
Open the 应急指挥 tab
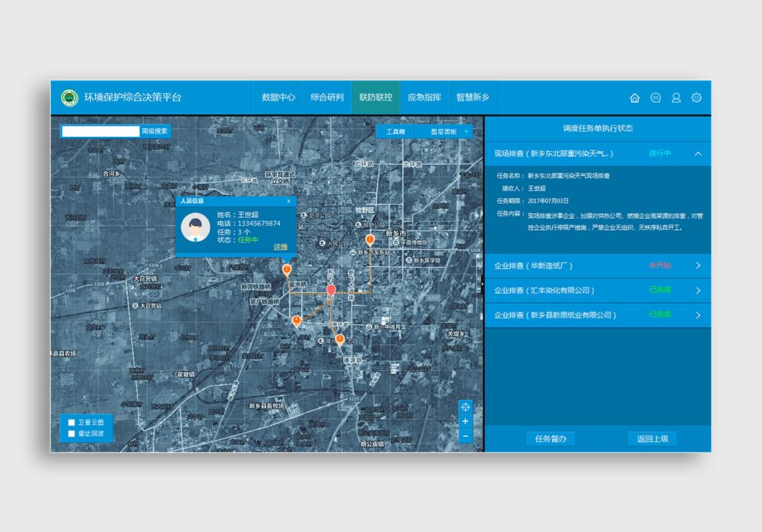pyautogui.click(x=424, y=97)
